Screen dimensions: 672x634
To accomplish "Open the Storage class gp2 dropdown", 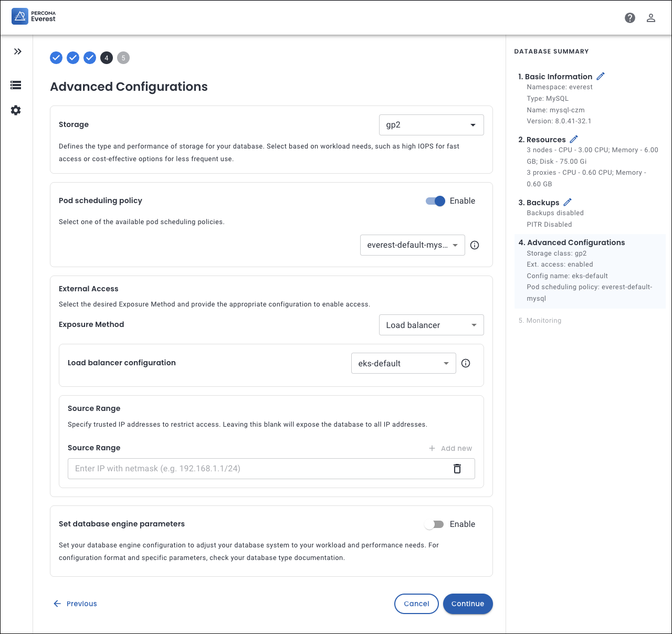I will point(431,125).
